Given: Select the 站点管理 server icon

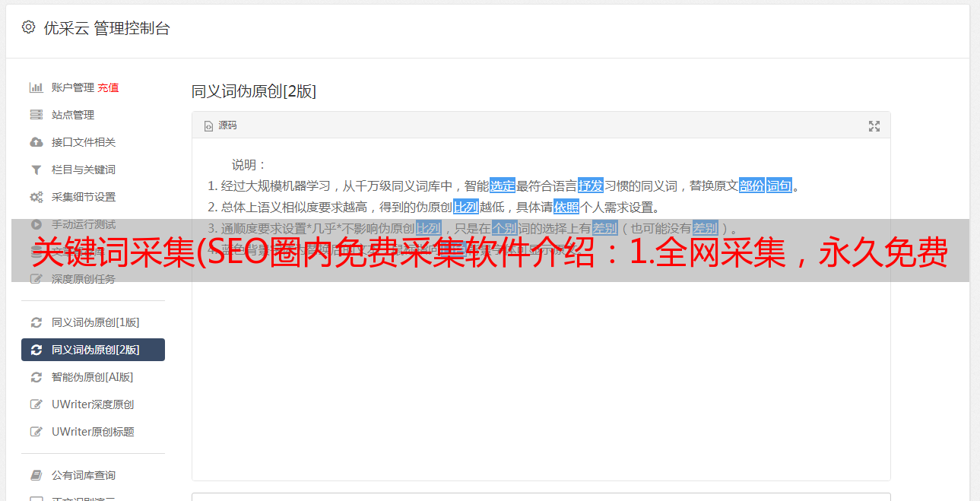Looking at the screenshot, I should 36,115.
